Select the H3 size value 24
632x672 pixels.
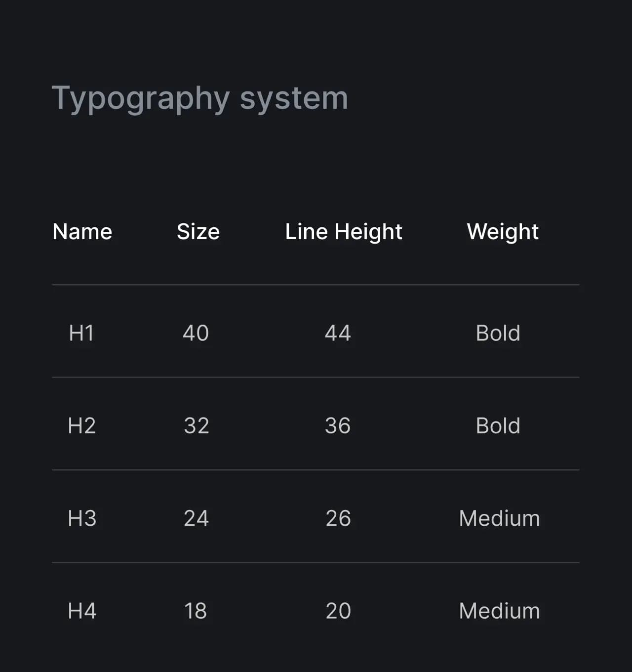tap(196, 518)
